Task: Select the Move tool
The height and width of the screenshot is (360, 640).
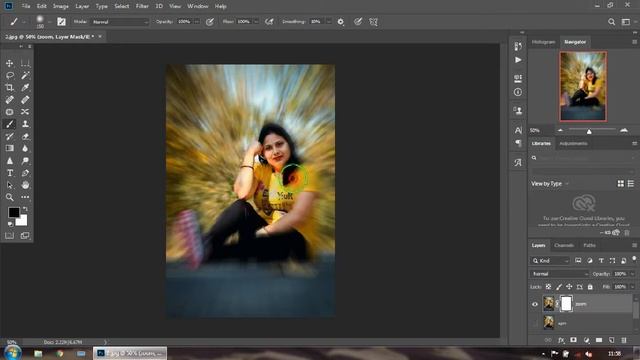Action: point(9,63)
